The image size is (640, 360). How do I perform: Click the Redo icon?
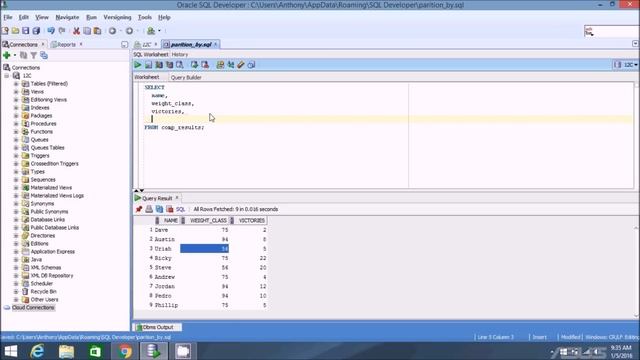coord(62,31)
